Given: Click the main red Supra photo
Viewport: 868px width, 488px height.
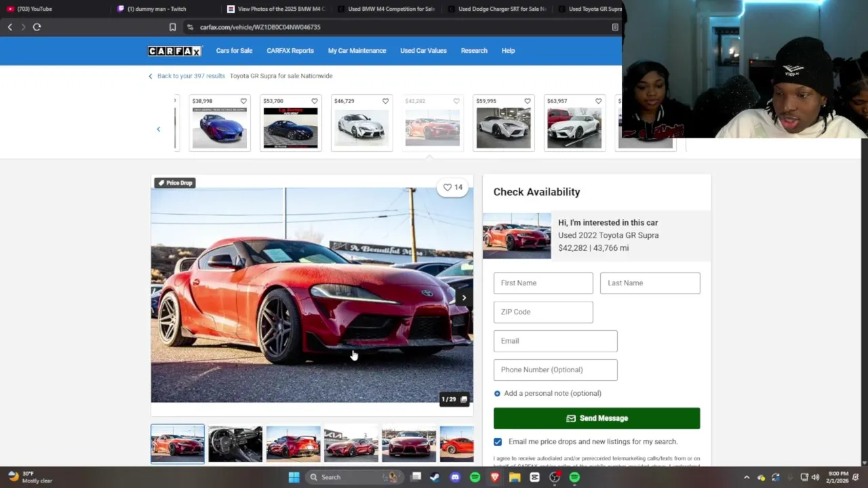Looking at the screenshot, I should pos(312,295).
